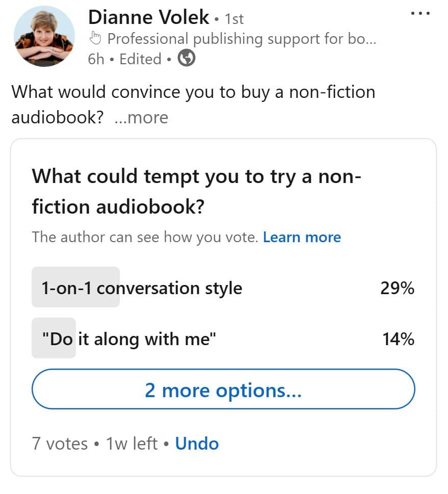Open the Learn more link

pos(302,237)
